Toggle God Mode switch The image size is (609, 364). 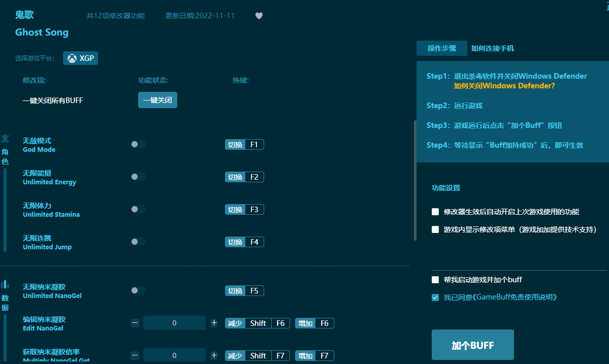click(138, 144)
